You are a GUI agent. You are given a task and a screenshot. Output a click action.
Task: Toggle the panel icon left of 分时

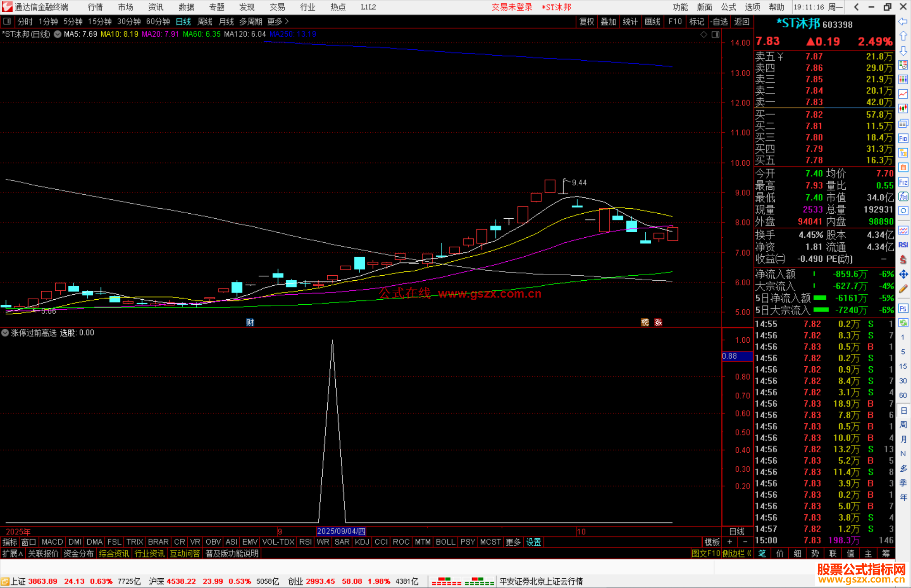(7, 21)
